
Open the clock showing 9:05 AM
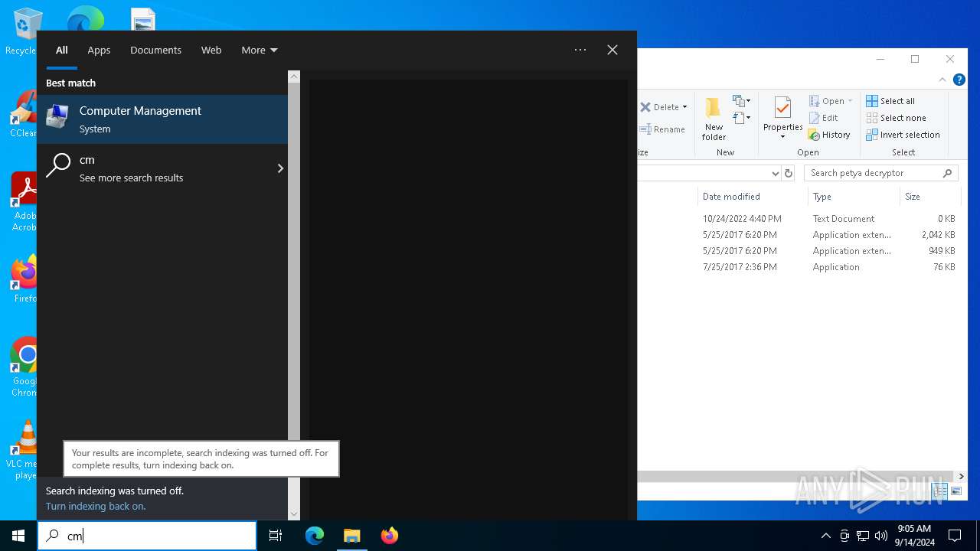914,536
